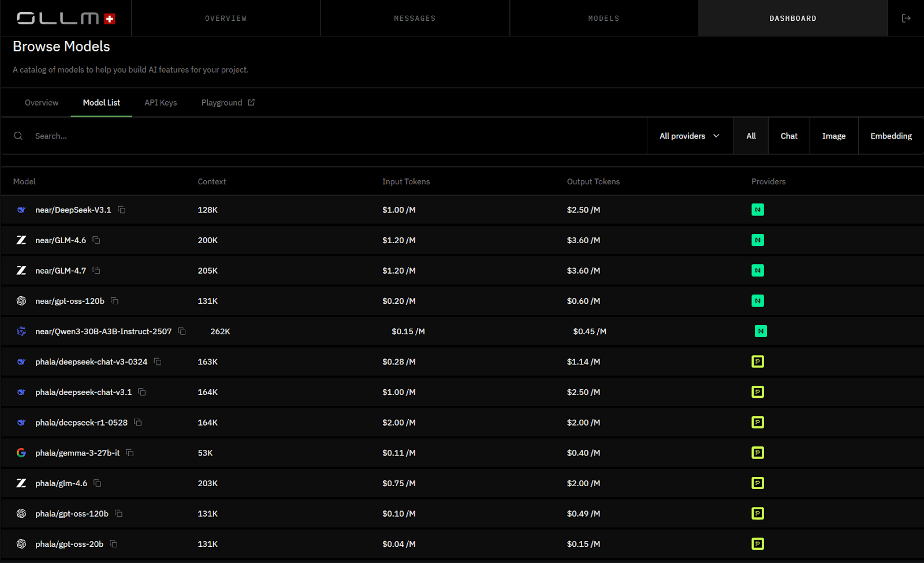Copy the phala/gpt-oss-120b model name
This screenshot has height=563, width=924.
click(x=119, y=513)
